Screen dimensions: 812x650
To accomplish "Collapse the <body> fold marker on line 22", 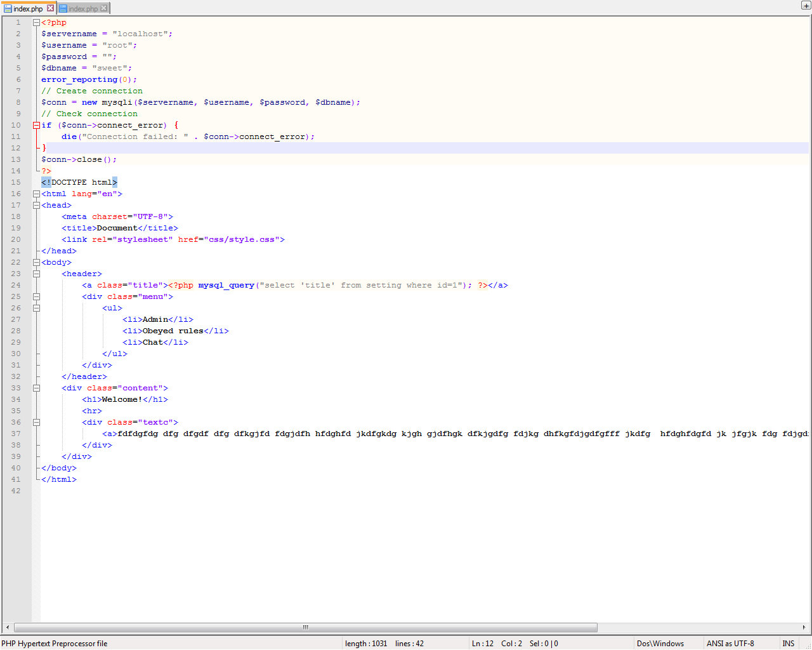I will 36,262.
